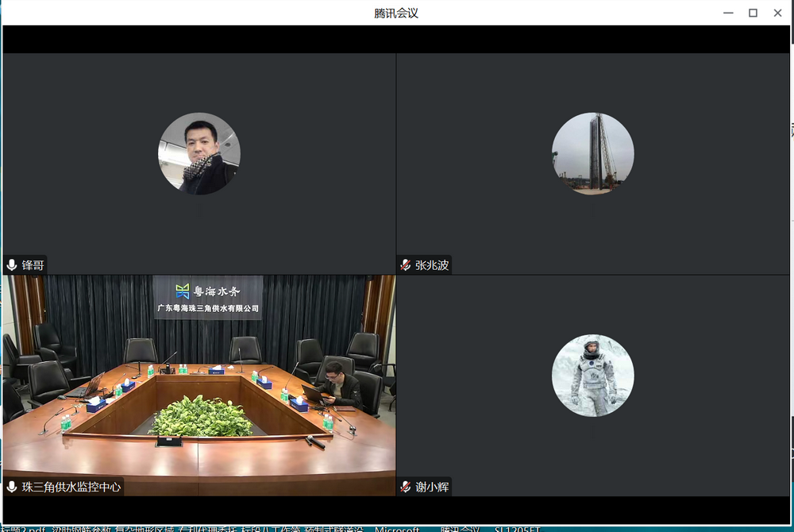Open the SL1205ET taskbar item
794x532 pixels.
point(517,529)
